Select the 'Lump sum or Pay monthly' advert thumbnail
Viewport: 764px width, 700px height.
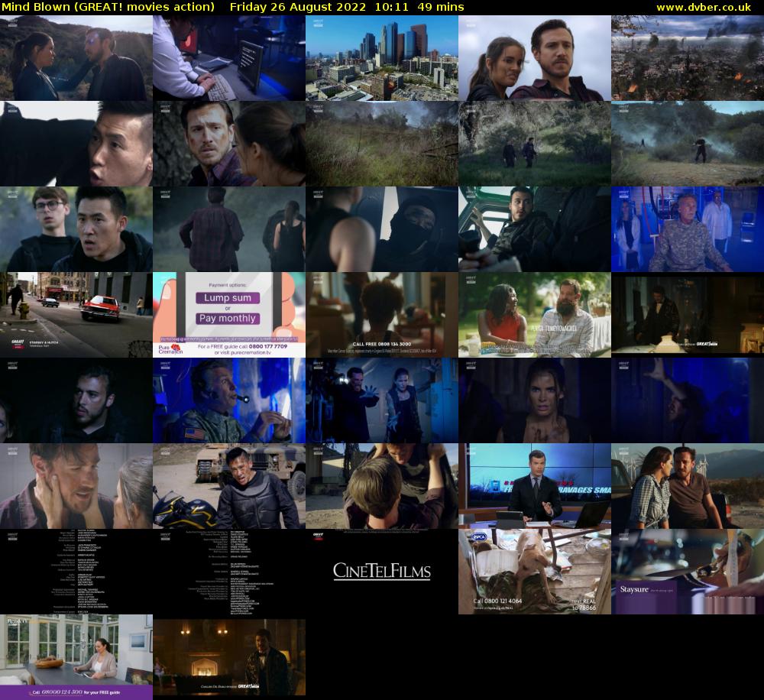point(229,315)
